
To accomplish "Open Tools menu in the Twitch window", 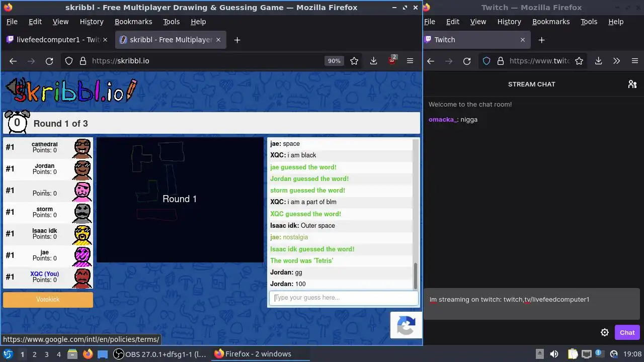I will click(x=589, y=22).
